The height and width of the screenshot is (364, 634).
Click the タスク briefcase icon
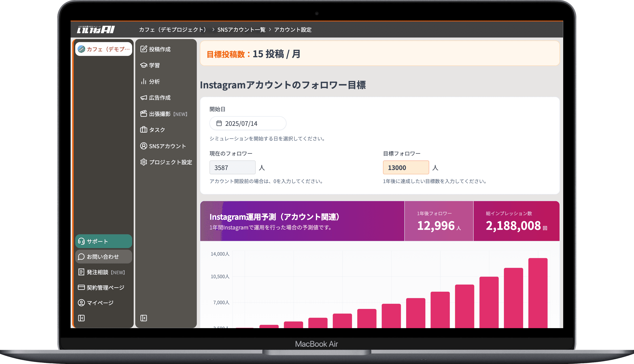pyautogui.click(x=144, y=130)
